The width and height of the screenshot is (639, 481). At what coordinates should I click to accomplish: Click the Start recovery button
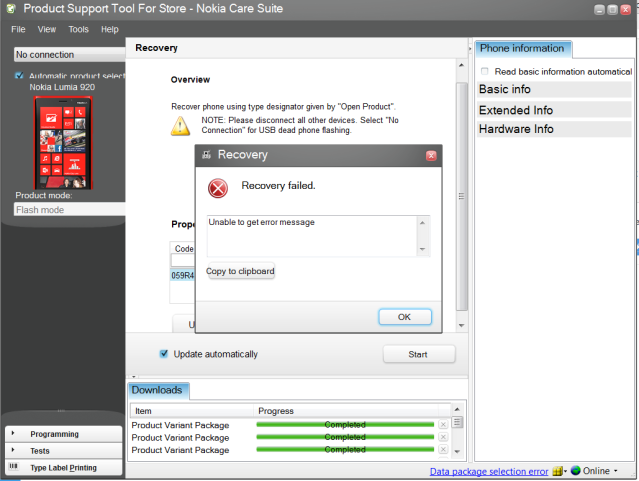tap(419, 354)
